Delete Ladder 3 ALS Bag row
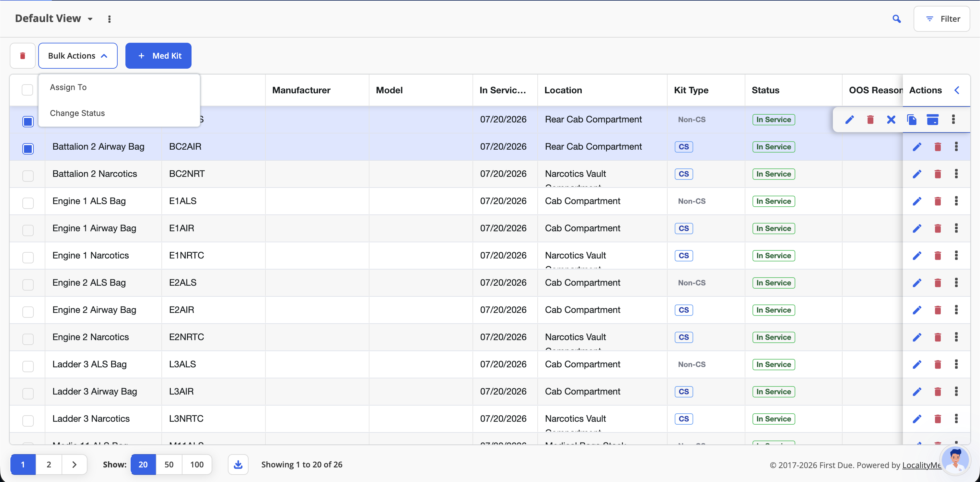The height and width of the screenshot is (482, 980). (938, 364)
